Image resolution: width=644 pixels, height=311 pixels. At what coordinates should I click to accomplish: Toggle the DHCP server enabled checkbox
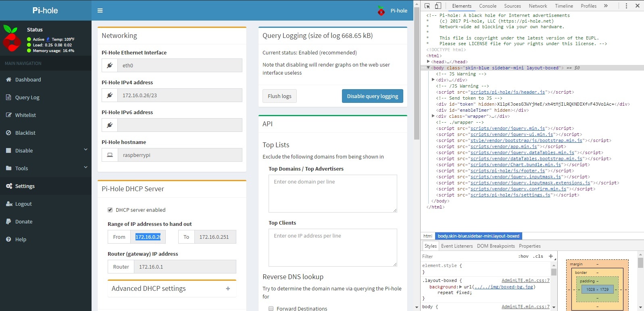(110, 210)
